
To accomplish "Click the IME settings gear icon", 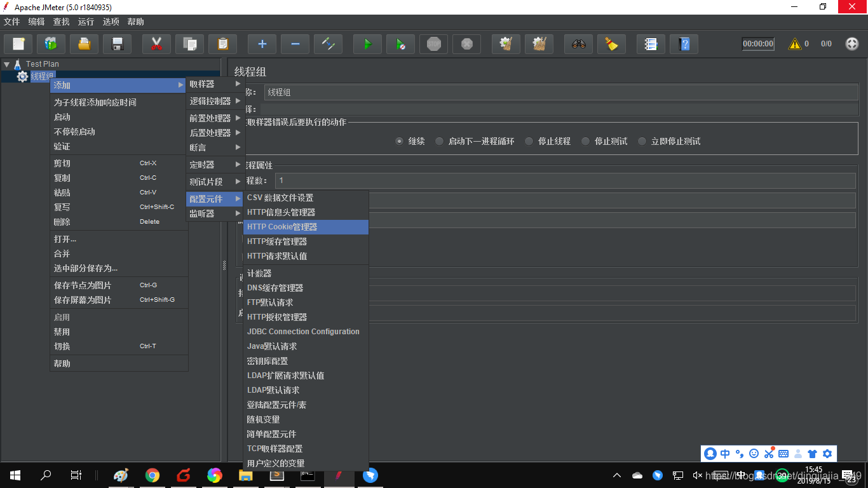I will 827,454.
